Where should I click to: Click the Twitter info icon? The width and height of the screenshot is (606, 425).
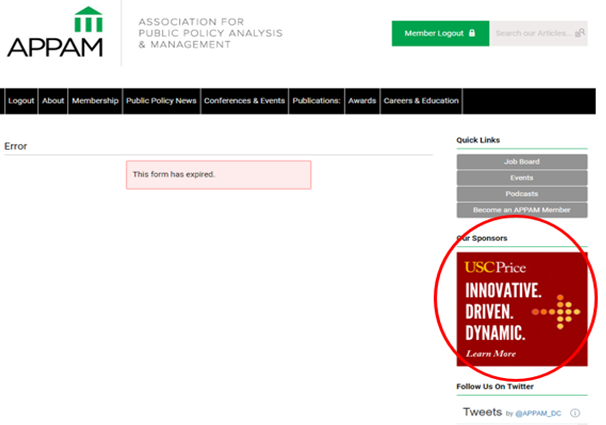[x=575, y=413]
